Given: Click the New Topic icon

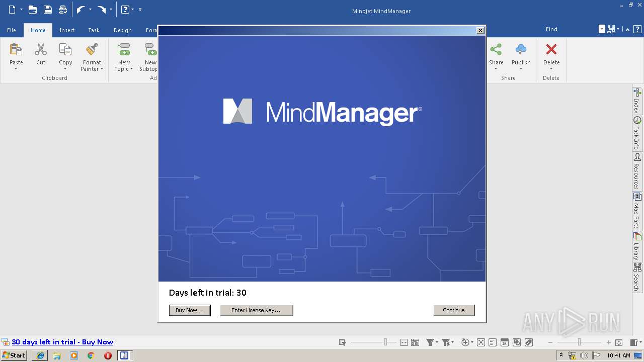Looking at the screenshot, I should coord(124,49).
